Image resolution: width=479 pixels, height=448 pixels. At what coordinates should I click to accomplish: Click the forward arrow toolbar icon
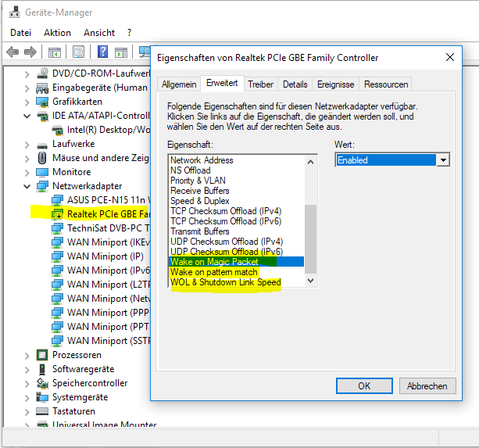click(x=30, y=52)
